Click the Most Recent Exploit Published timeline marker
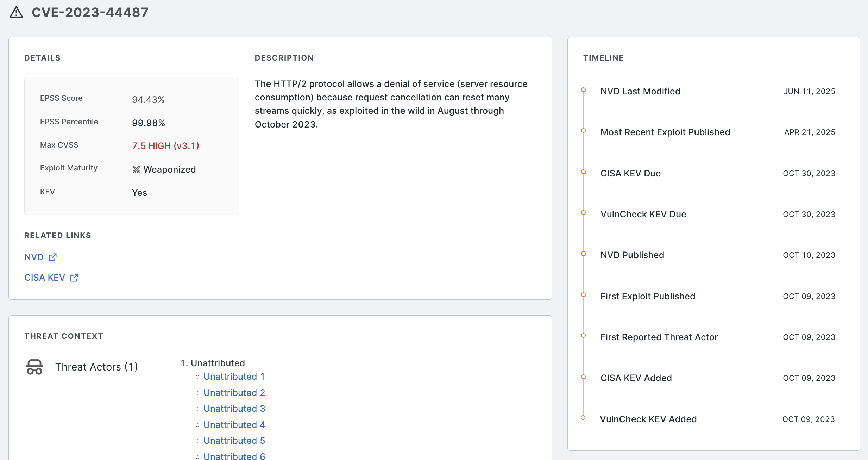This screenshot has height=460, width=868. [x=583, y=131]
